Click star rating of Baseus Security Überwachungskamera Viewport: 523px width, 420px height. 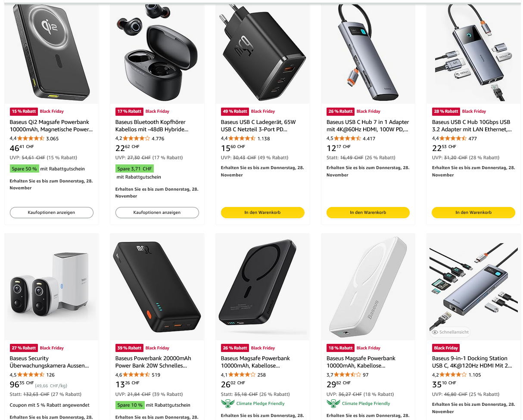pos(31,375)
